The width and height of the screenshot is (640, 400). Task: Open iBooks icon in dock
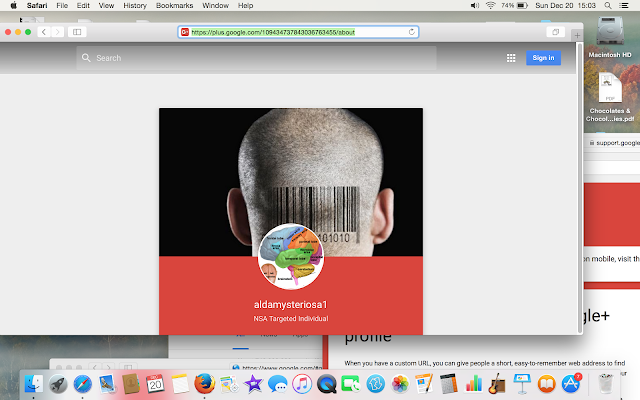547,384
